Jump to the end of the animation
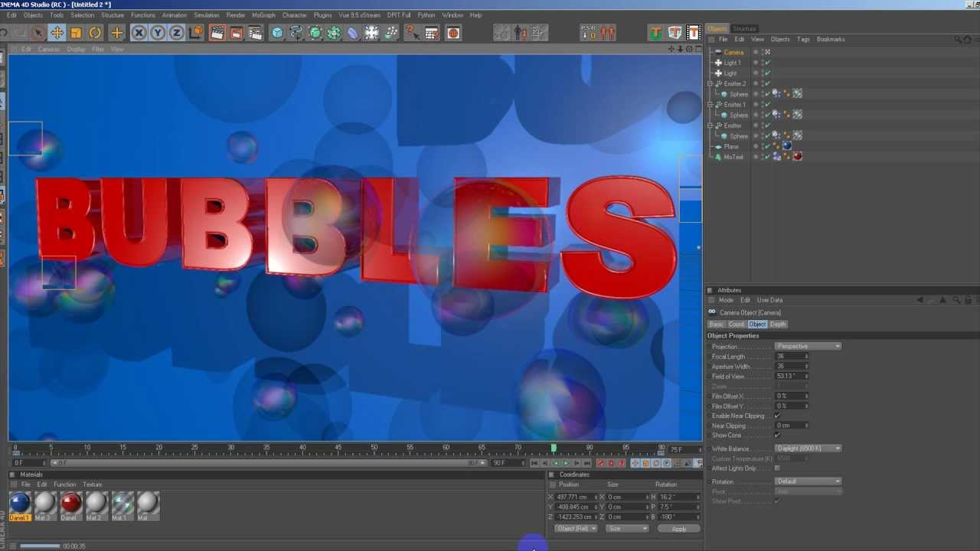 pyautogui.click(x=587, y=463)
